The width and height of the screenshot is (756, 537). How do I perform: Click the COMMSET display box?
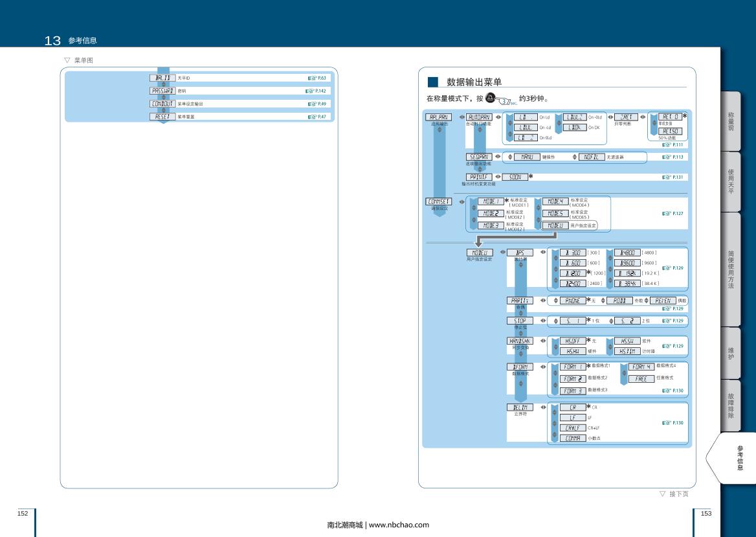(439, 201)
